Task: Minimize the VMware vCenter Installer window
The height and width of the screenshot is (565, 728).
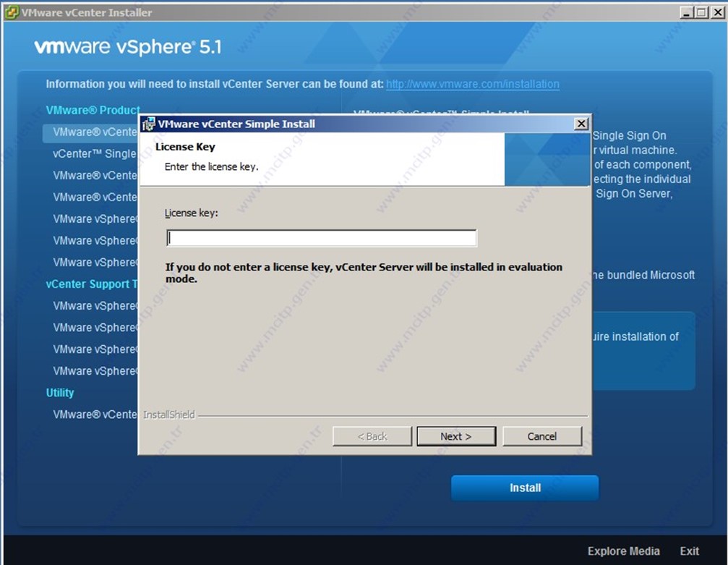Action: click(687, 12)
